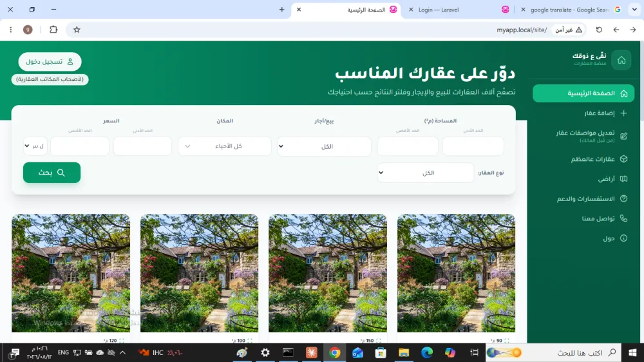Viewport: 644px width, 362px height.
Task: Show hidden system tray icons
Action: (122, 352)
